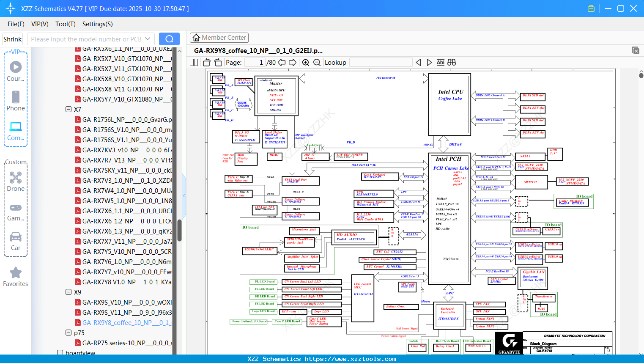Image resolution: width=644 pixels, height=363 pixels.
Task: Click the binoculars search icon
Action: tap(452, 62)
